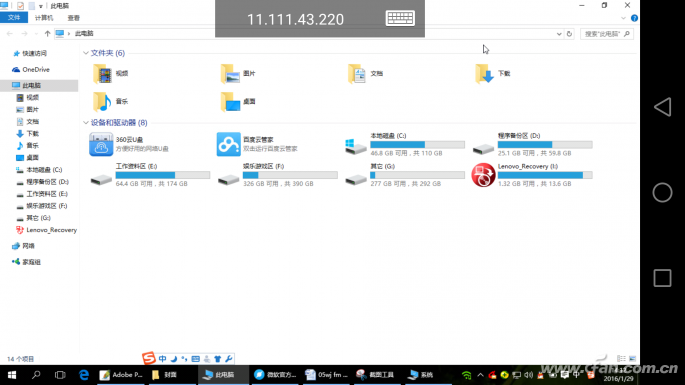Screen dimensions: 685x385
Task: Open the 计算机 ribbon tab
Action: coord(44,18)
